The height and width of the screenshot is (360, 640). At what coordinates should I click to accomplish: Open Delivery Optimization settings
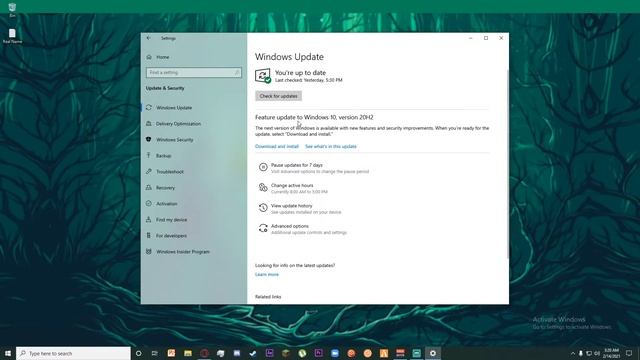coord(178,124)
